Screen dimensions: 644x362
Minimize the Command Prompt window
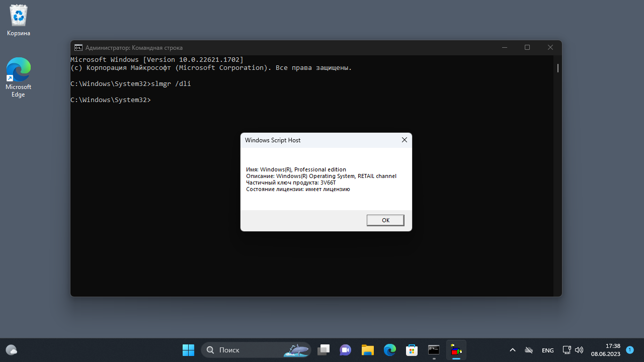click(x=505, y=48)
